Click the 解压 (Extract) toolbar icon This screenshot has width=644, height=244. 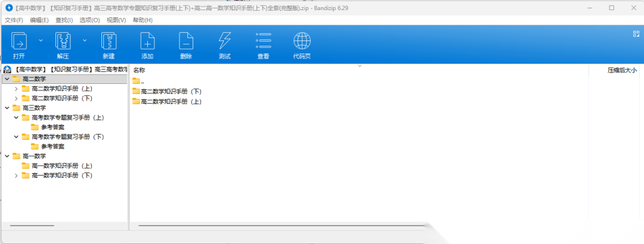63,42
